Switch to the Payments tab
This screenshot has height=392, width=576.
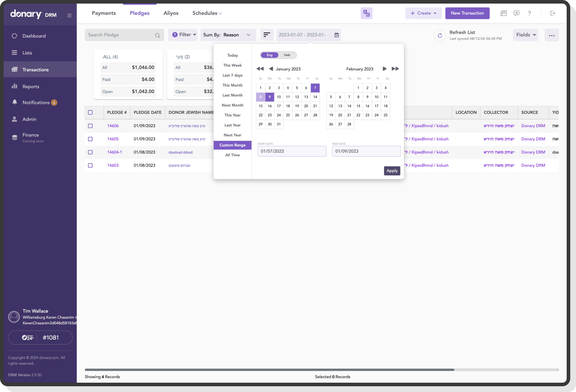pos(104,13)
